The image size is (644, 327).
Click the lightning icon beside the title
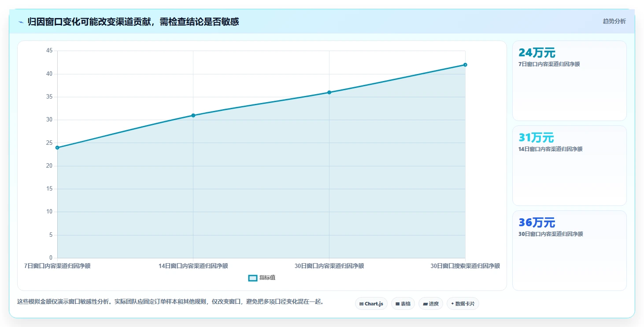21,22
